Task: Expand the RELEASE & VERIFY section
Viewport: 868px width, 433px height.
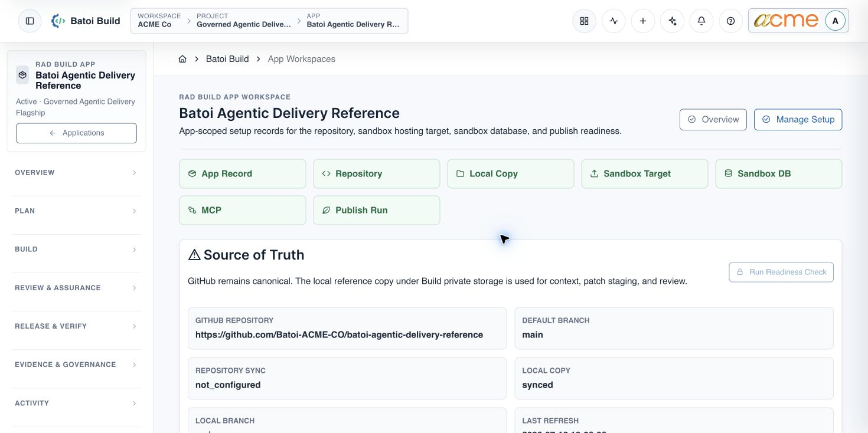Action: pos(76,326)
